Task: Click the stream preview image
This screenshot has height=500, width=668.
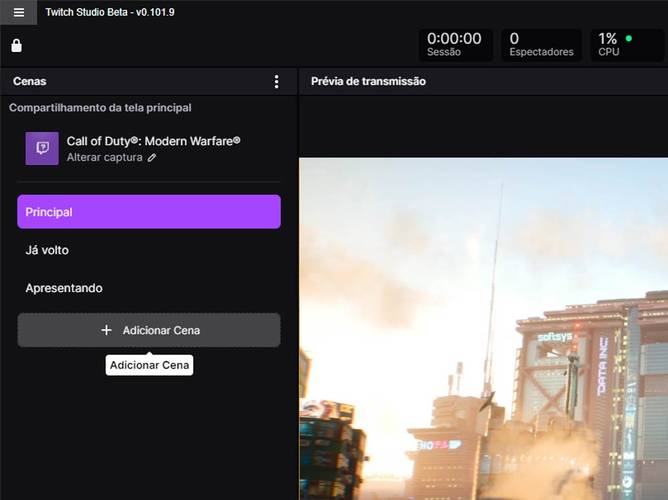Action: click(x=483, y=328)
